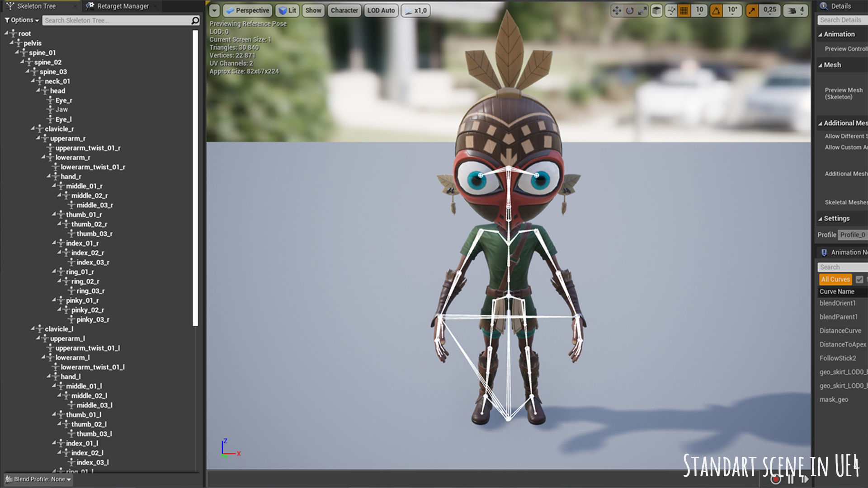Toggle grid snapping on or off
Image resolution: width=868 pixels, height=488 pixels.
pos(684,10)
